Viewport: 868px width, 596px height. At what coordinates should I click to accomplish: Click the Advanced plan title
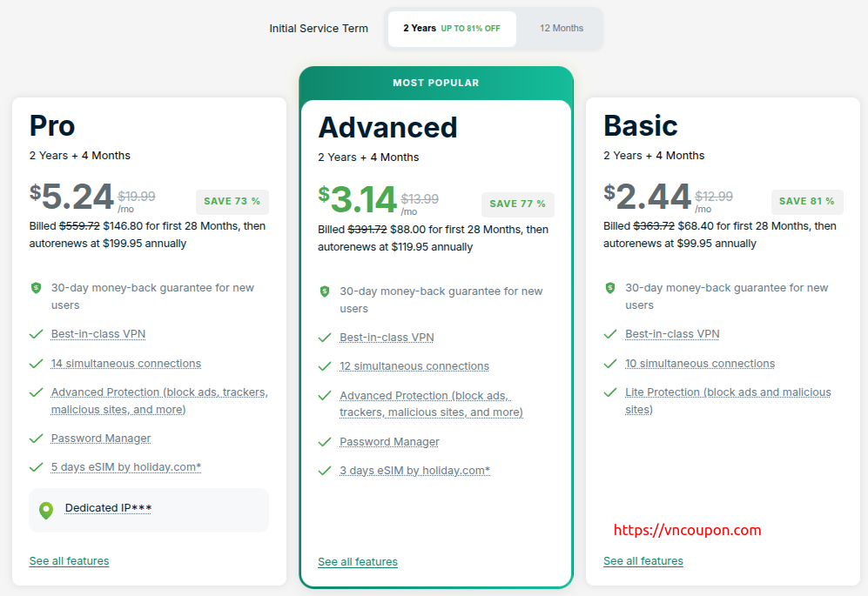(387, 127)
